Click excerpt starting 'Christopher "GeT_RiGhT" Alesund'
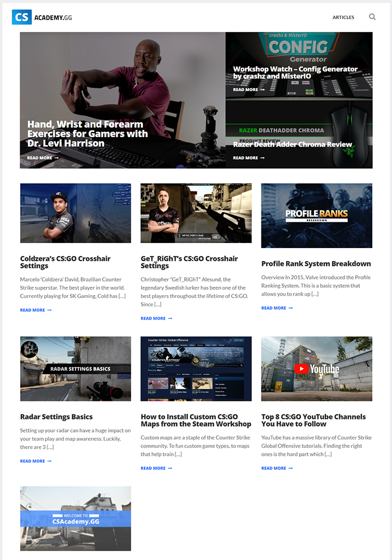Image resolution: width=392 pixels, height=560 pixels. coord(194,292)
